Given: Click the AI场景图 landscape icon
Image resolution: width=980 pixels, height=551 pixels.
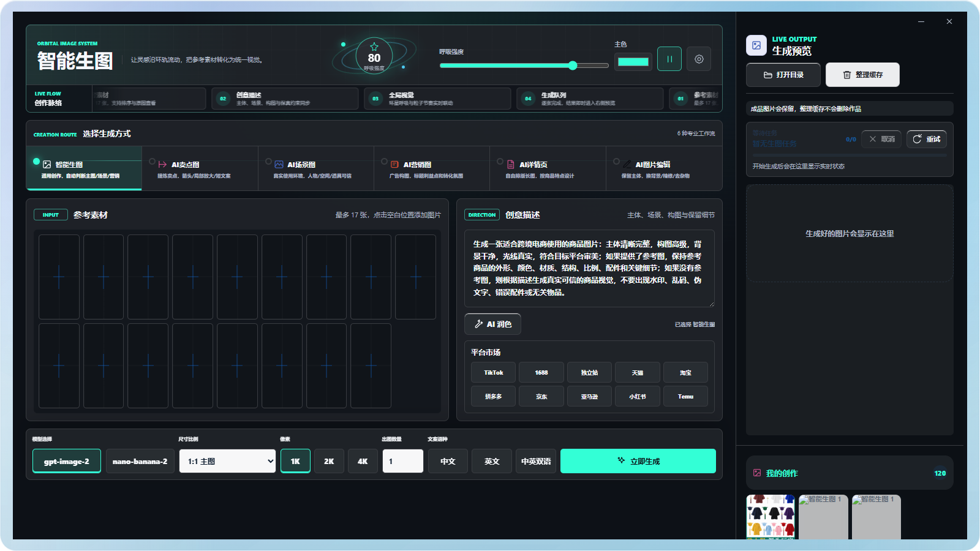Looking at the screenshot, I should pyautogui.click(x=279, y=165).
